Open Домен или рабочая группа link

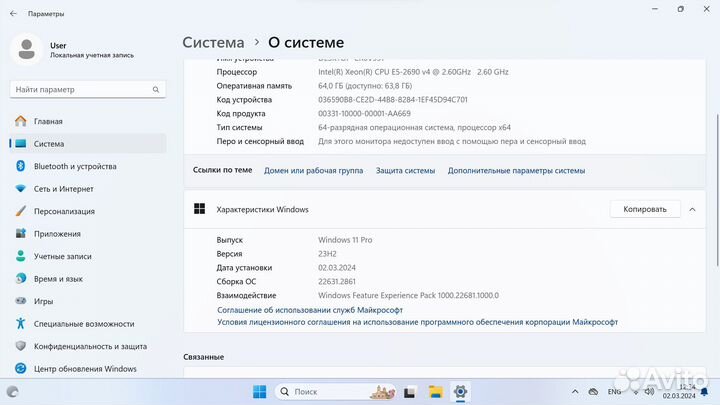coord(313,170)
